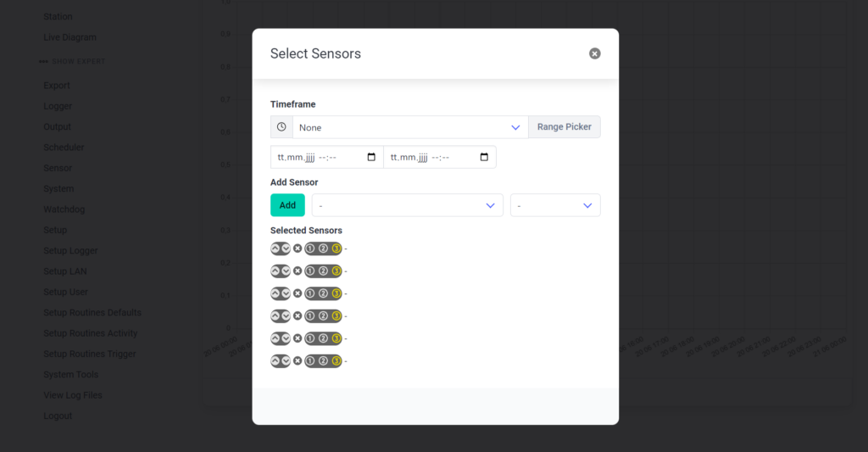
Task: Open System Tools in the sidebar
Action: click(71, 375)
